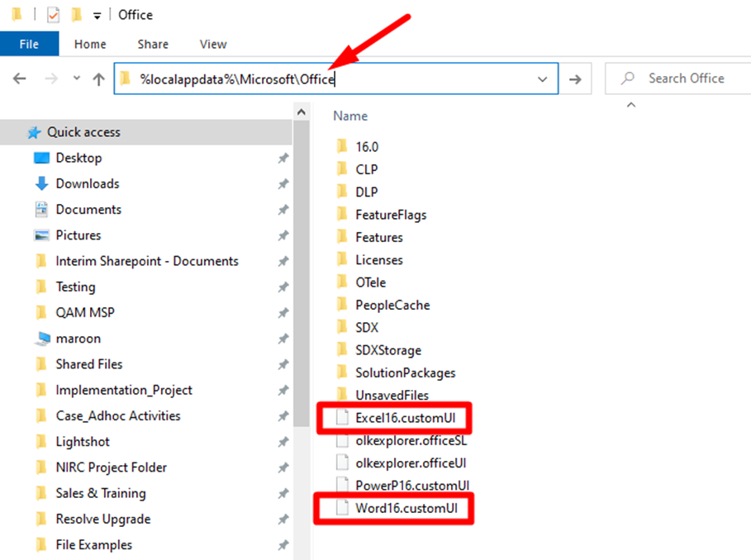Switch to the View ribbon tab
This screenshot has width=751, height=560.
tap(212, 44)
